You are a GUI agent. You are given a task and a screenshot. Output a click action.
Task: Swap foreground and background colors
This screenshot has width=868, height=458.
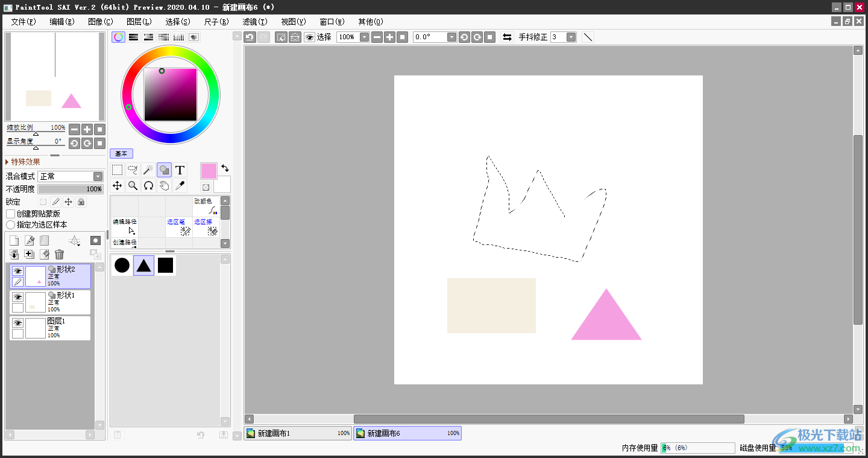coord(225,168)
